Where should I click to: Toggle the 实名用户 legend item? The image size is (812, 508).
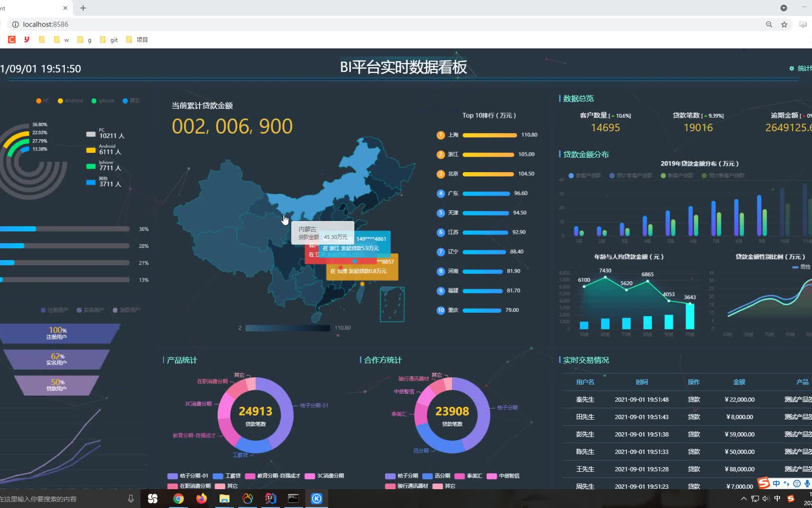(90, 310)
